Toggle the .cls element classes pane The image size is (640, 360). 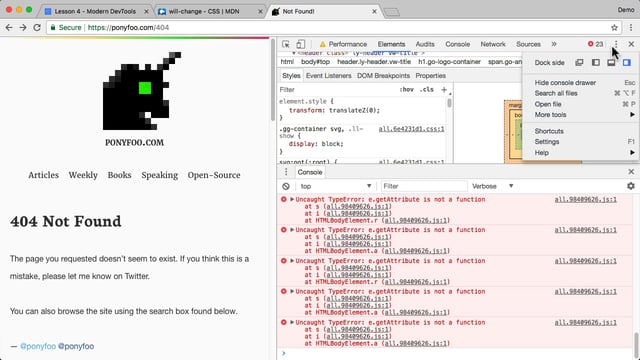[x=427, y=89]
